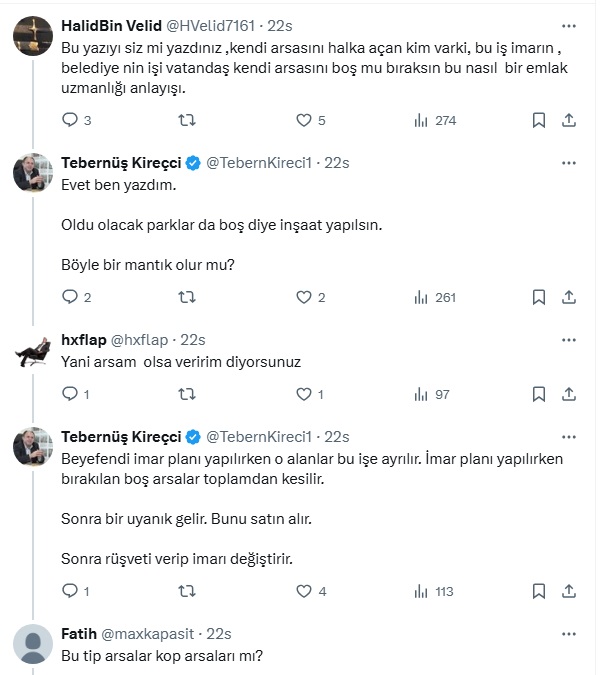Image resolution: width=602 pixels, height=675 pixels.
Task: Share hxflap's tweet
Action: (569, 394)
